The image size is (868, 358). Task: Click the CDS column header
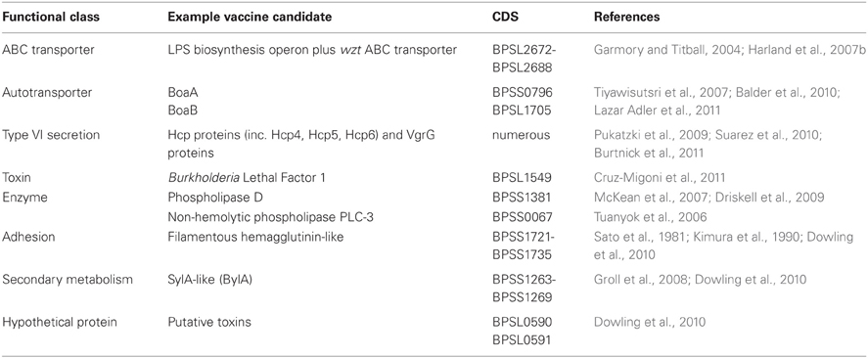[x=504, y=18]
